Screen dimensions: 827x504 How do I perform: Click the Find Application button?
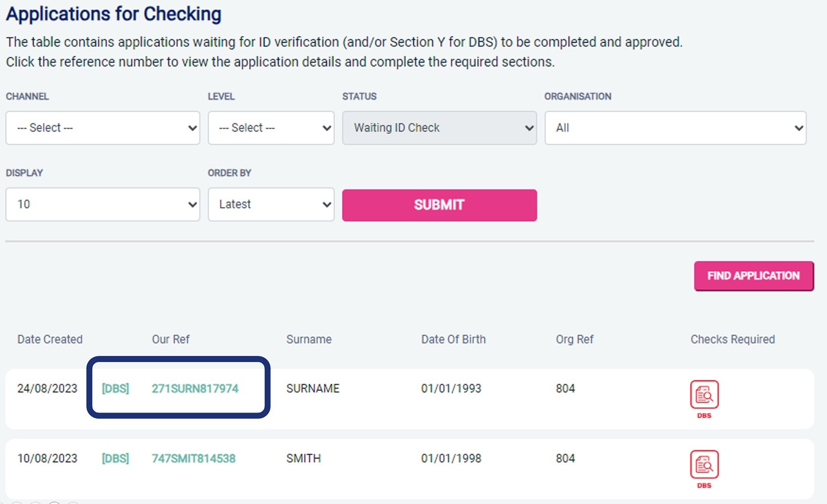[x=753, y=276]
